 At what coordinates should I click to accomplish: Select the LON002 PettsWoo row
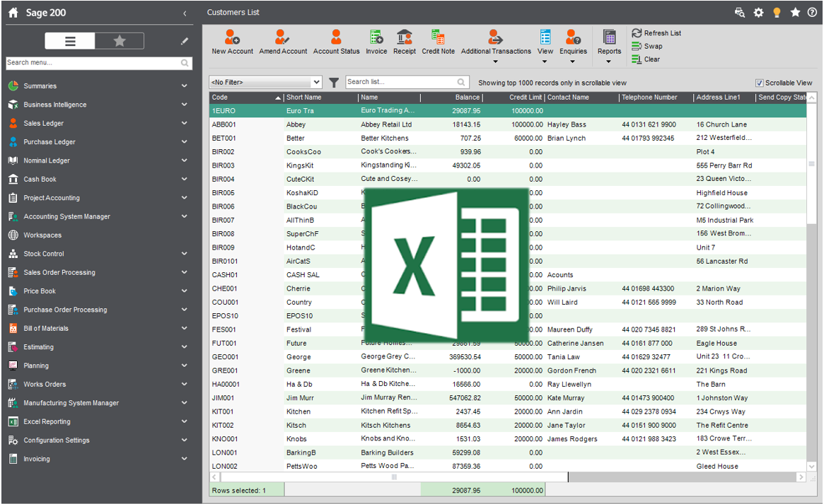point(508,467)
